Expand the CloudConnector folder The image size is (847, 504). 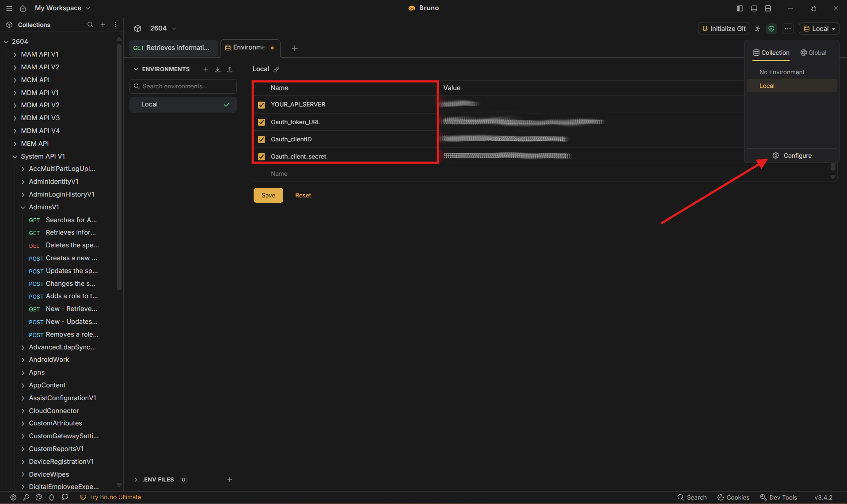[x=23, y=411]
